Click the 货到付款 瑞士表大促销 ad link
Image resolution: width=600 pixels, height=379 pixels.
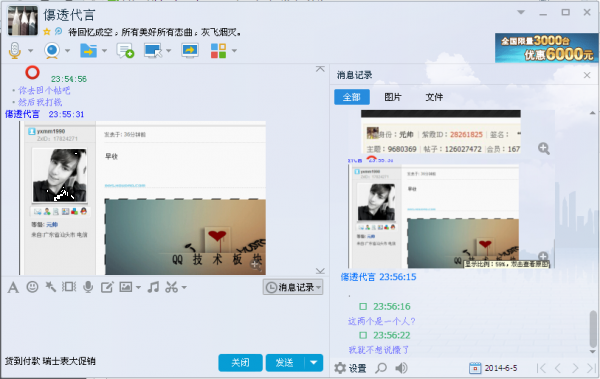pyautogui.click(x=50, y=361)
